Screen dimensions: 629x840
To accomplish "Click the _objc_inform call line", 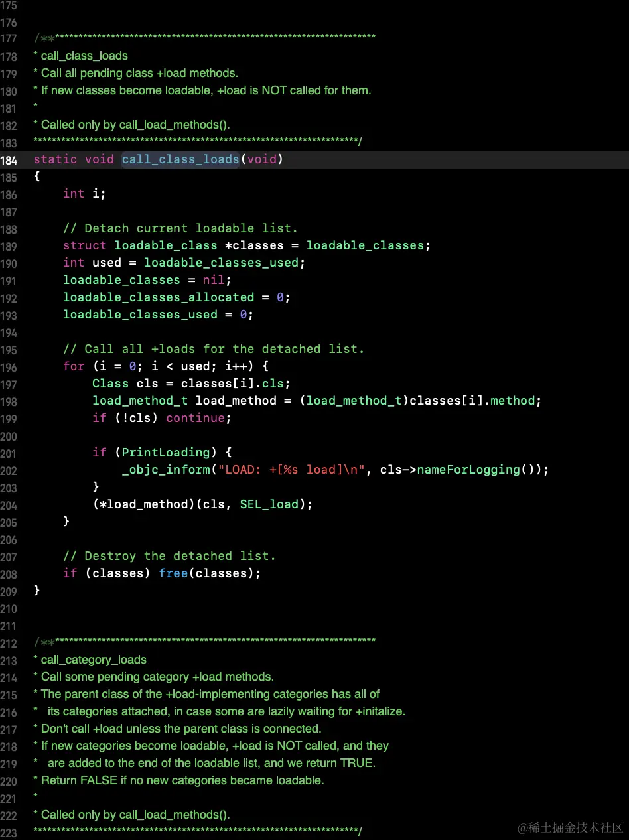I will click(x=336, y=470).
